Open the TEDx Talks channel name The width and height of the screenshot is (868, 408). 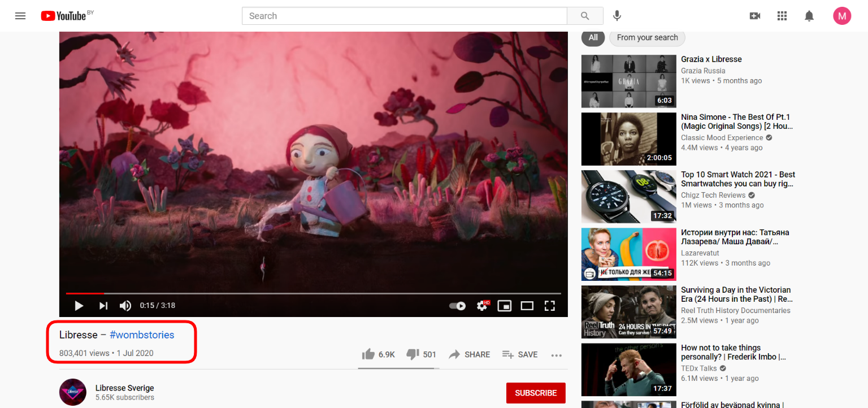pos(699,368)
